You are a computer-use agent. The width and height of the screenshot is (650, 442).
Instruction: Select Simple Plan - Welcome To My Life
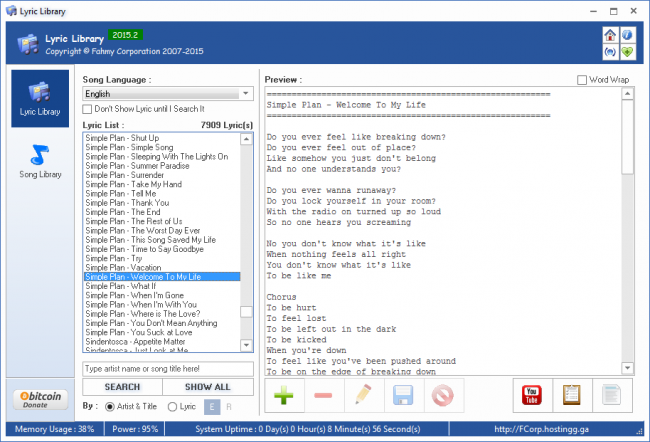(x=162, y=277)
